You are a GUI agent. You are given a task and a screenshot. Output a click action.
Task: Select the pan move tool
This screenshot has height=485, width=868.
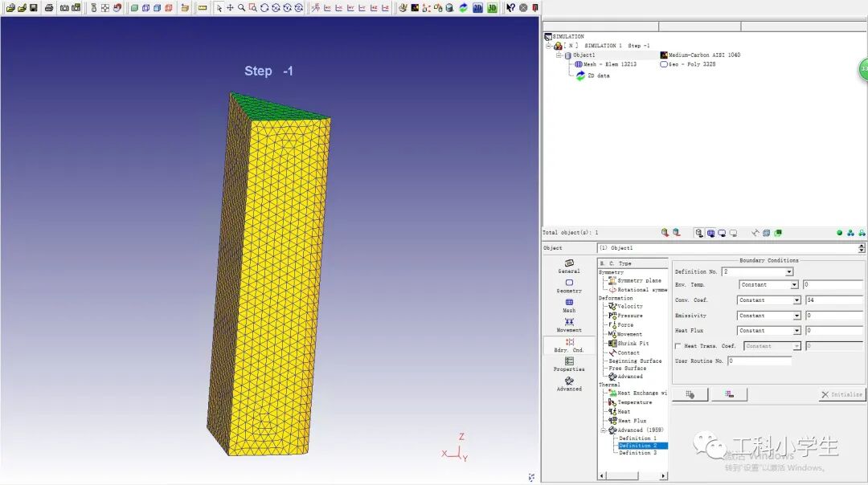tap(231, 8)
